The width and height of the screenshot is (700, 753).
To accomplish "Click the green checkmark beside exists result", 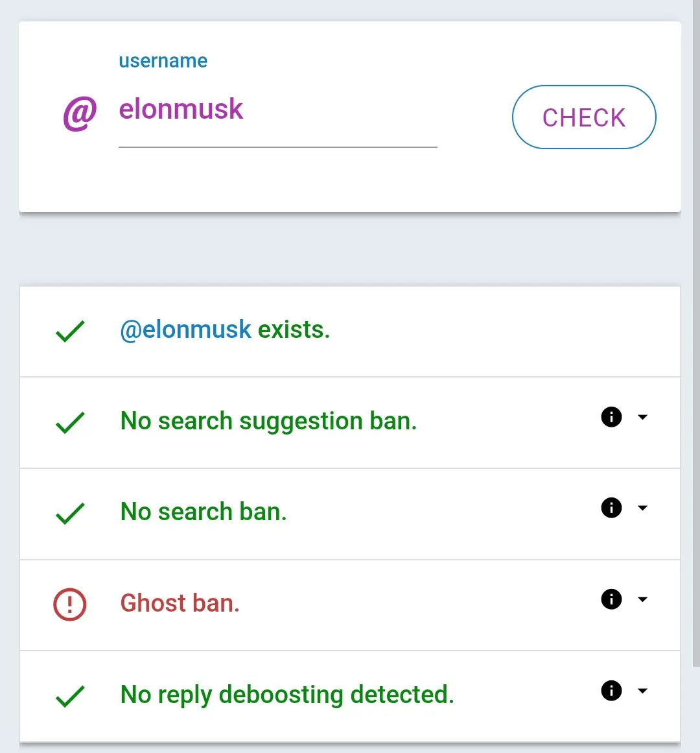I will pos(70,331).
